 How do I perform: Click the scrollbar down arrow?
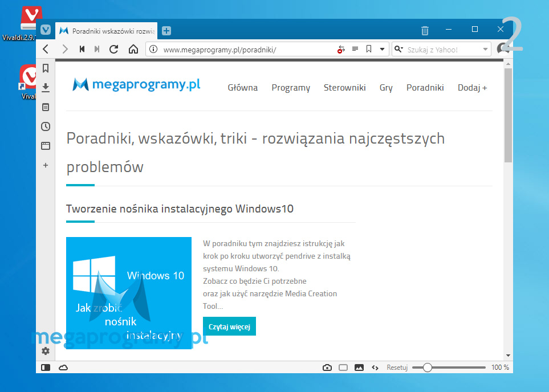coord(508,356)
